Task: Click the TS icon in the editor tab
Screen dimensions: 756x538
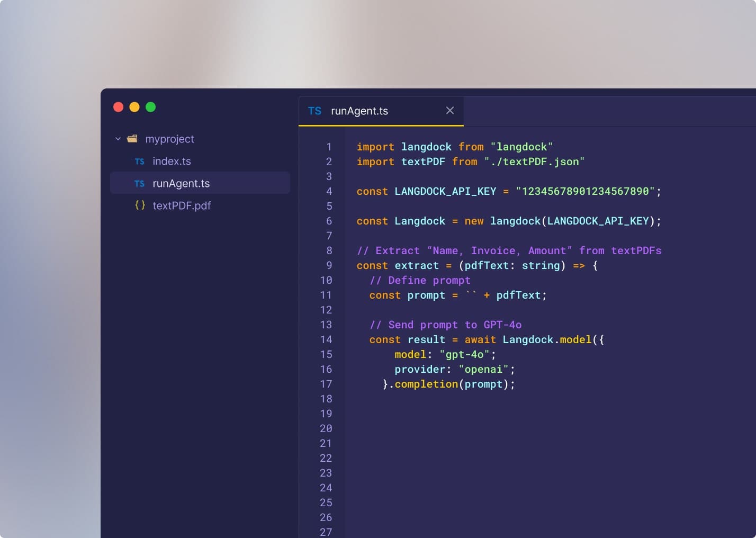Action: coord(314,111)
